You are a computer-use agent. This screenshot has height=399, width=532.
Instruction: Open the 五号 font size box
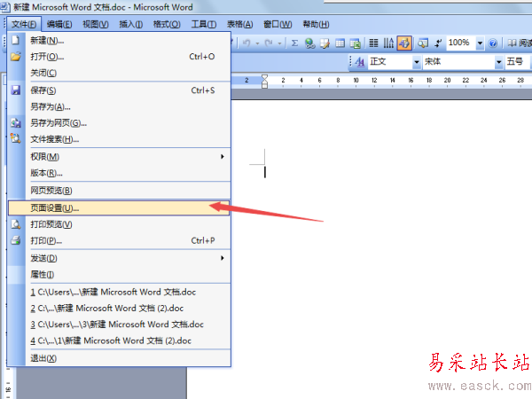point(518,62)
